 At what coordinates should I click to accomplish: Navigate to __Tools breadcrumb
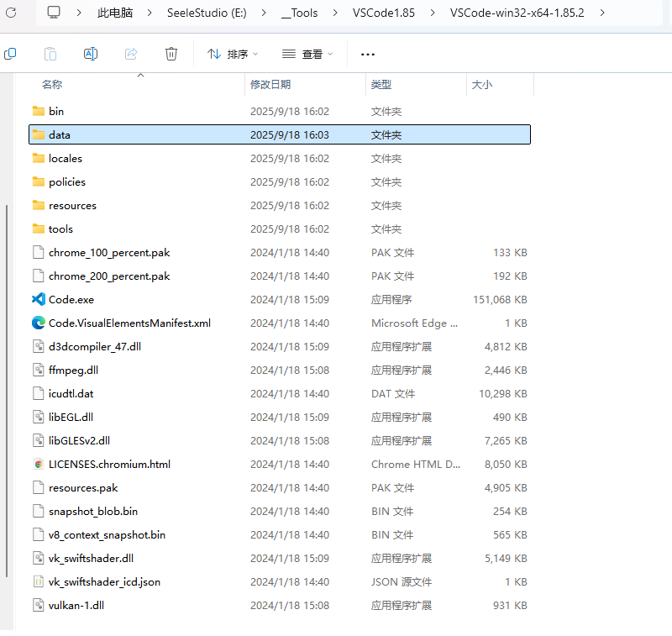tap(301, 13)
